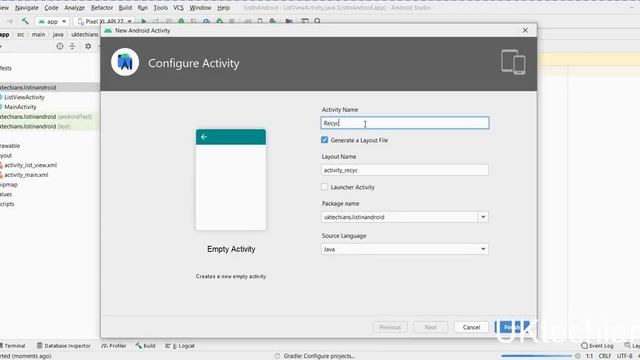The width and height of the screenshot is (640, 360).
Task: Click the Gradle progress bar in status bar
Action: [536, 356]
